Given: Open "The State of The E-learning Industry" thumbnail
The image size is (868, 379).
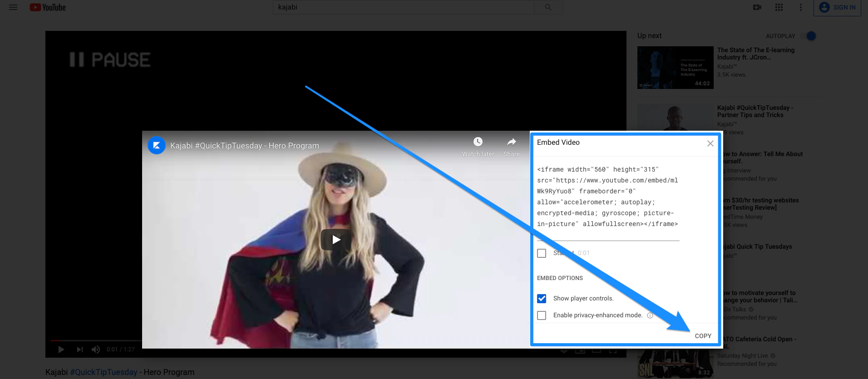Looking at the screenshot, I should [x=676, y=68].
